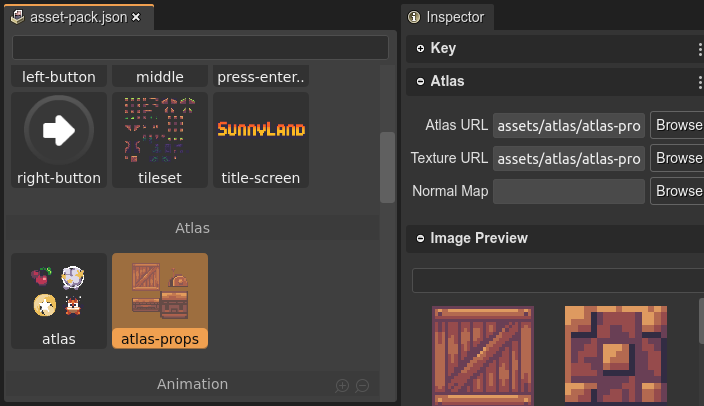The height and width of the screenshot is (406, 704).
Task: Browse for the Atlas URL file
Action: click(x=677, y=125)
